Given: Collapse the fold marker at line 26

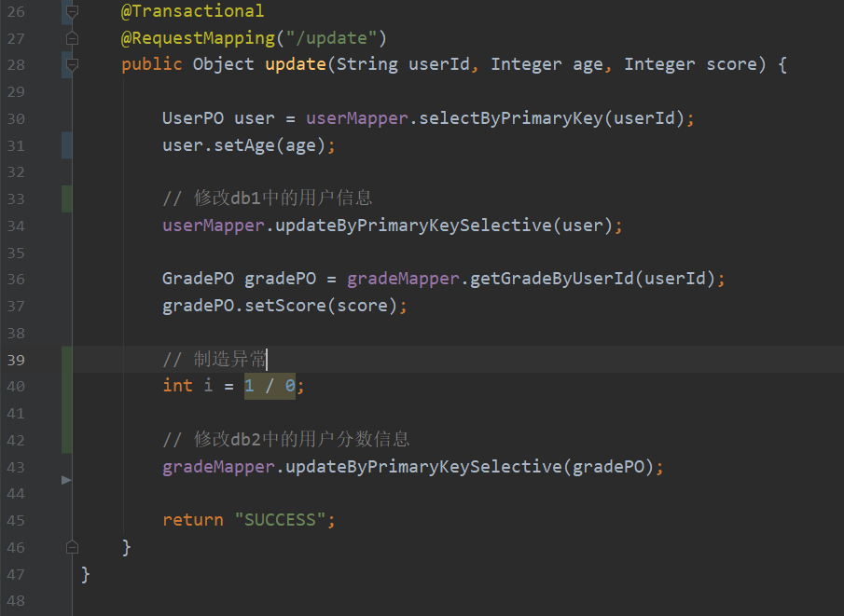Looking at the screenshot, I should pyautogui.click(x=72, y=11).
